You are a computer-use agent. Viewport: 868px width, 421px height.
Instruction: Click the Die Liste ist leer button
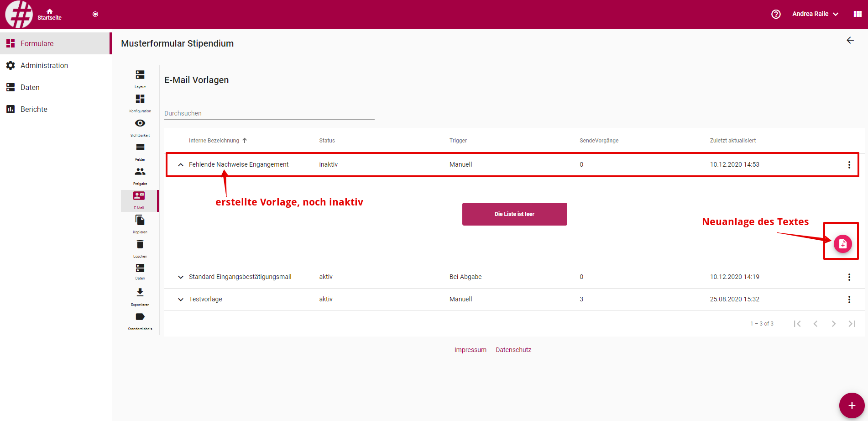coord(514,214)
